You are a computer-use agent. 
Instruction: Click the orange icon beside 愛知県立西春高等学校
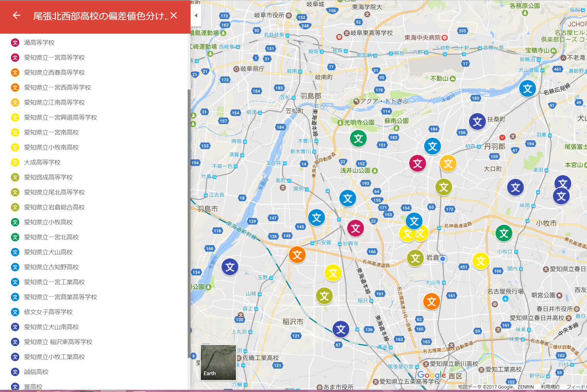(15, 72)
